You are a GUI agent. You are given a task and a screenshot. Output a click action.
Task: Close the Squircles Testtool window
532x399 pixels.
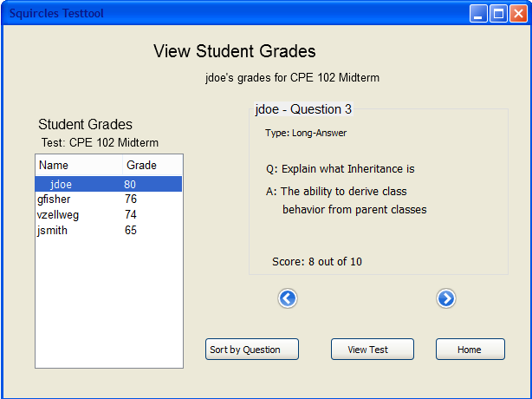pyautogui.click(x=519, y=13)
